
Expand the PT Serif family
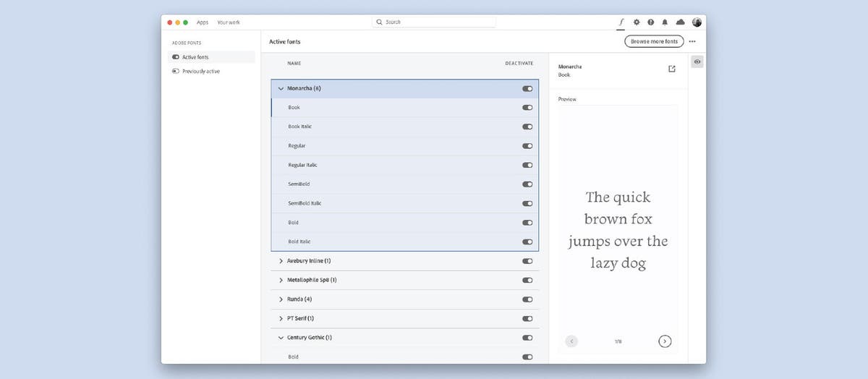(281, 318)
